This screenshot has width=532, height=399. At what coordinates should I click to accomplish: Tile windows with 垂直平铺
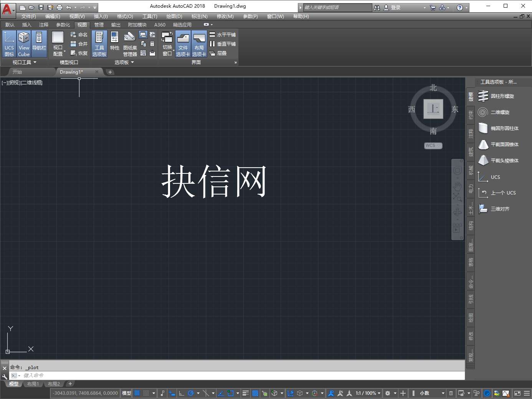click(x=223, y=44)
